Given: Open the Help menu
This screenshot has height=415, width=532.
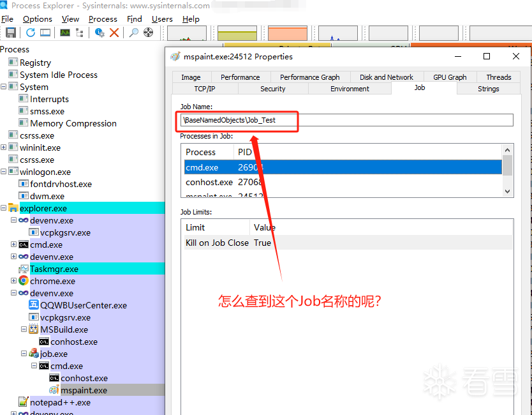Looking at the screenshot, I should tap(191, 19).
